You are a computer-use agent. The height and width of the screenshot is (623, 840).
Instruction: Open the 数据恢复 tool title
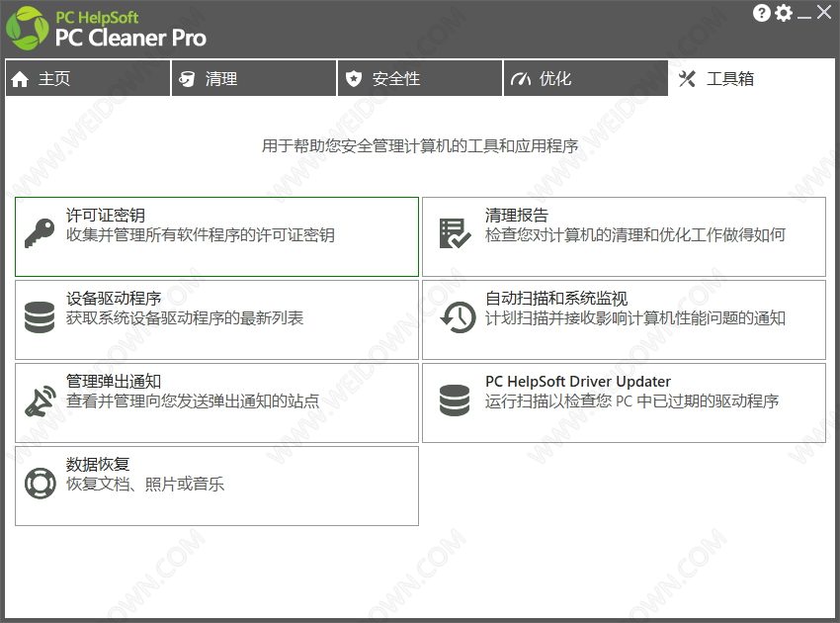98,464
